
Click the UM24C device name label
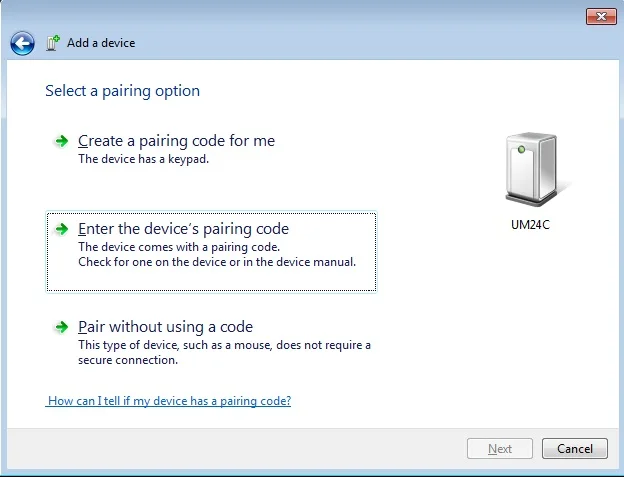(530, 225)
